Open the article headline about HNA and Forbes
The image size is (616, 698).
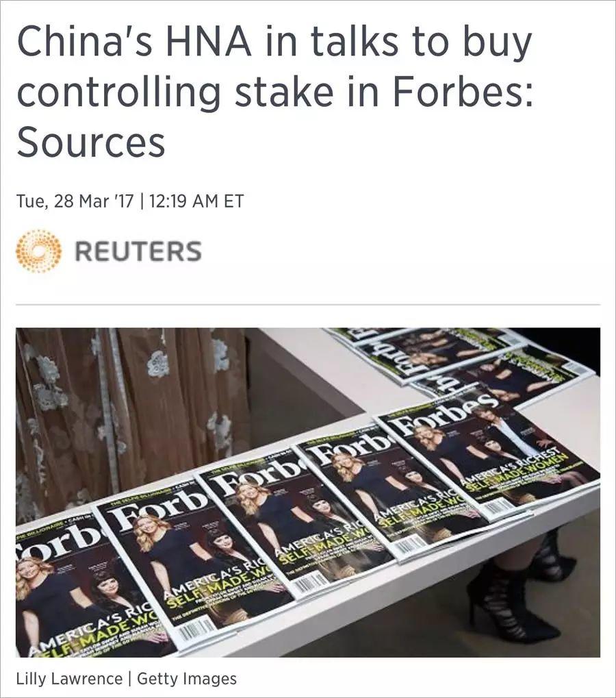click(x=274, y=92)
